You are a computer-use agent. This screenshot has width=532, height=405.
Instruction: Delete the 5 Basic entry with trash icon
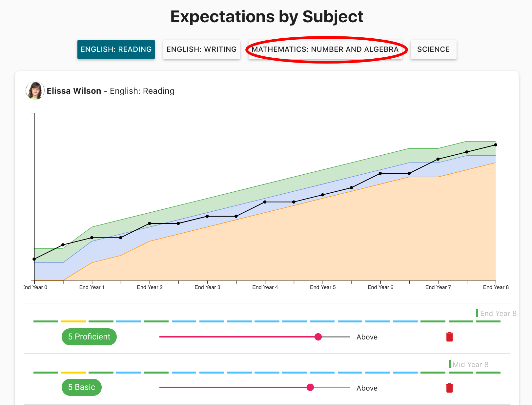coord(449,388)
